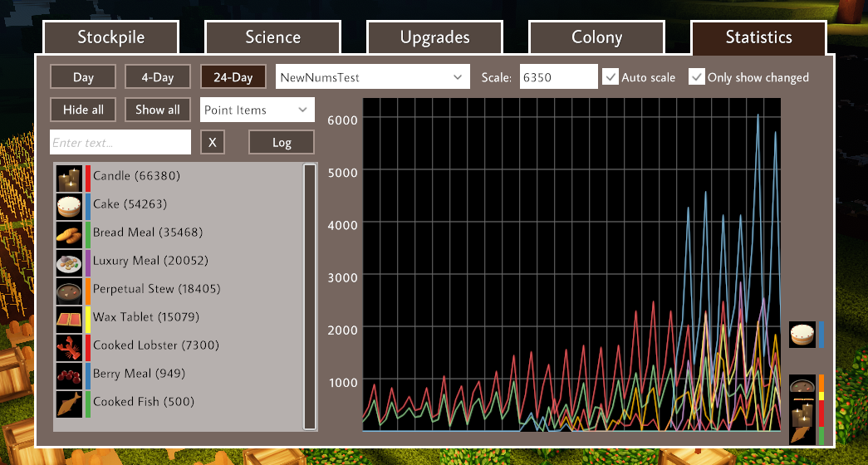
Task: Click the item list vertical scrollbar
Action: click(310, 296)
